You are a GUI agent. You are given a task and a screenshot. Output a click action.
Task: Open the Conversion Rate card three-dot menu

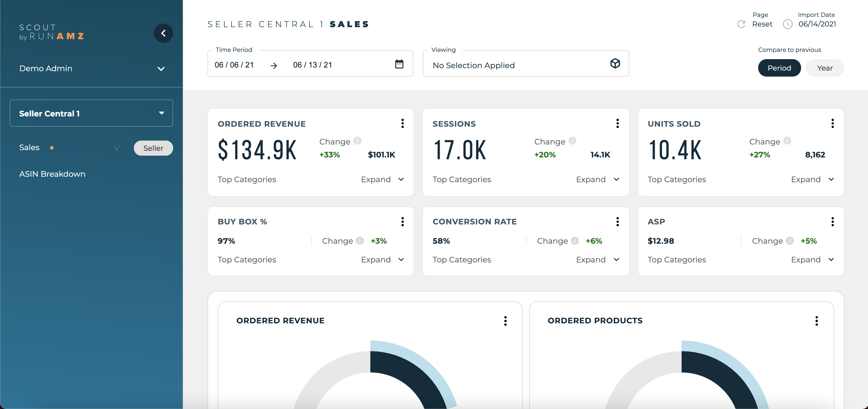(617, 222)
